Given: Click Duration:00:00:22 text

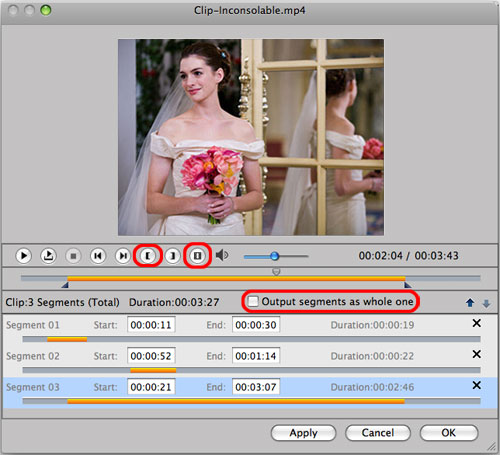Looking at the screenshot, I should pos(372,356).
